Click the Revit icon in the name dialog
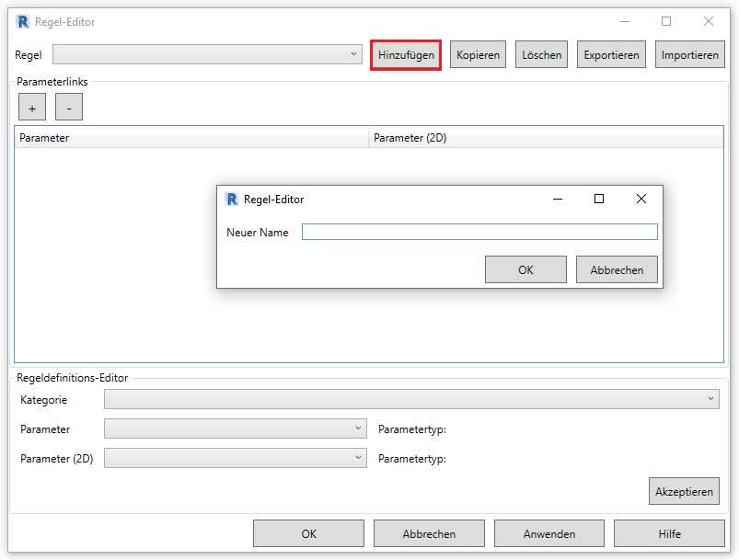The width and height of the screenshot is (739, 560). (x=232, y=199)
